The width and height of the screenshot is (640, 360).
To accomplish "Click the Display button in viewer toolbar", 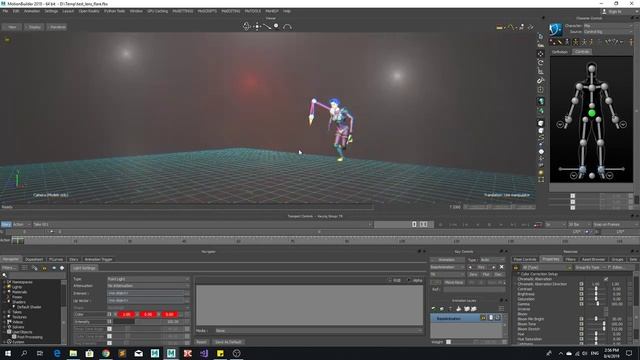I will tap(34, 27).
